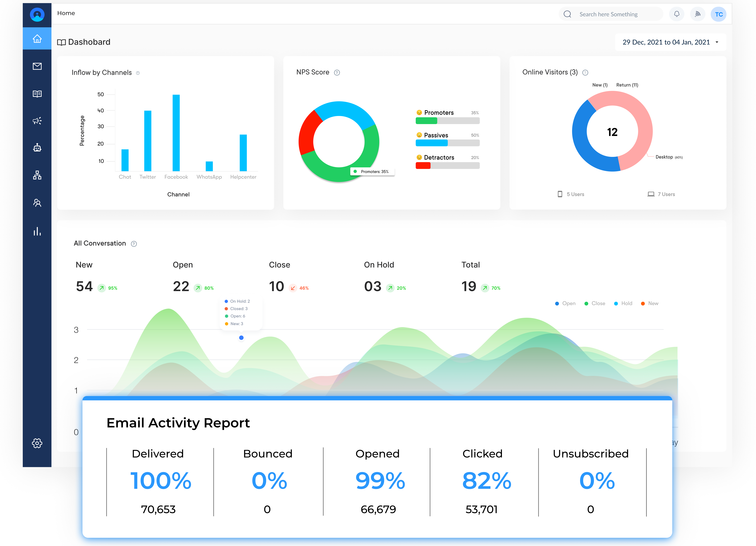
Task: Click the Home breadcrumb in header
Action: 66,13
